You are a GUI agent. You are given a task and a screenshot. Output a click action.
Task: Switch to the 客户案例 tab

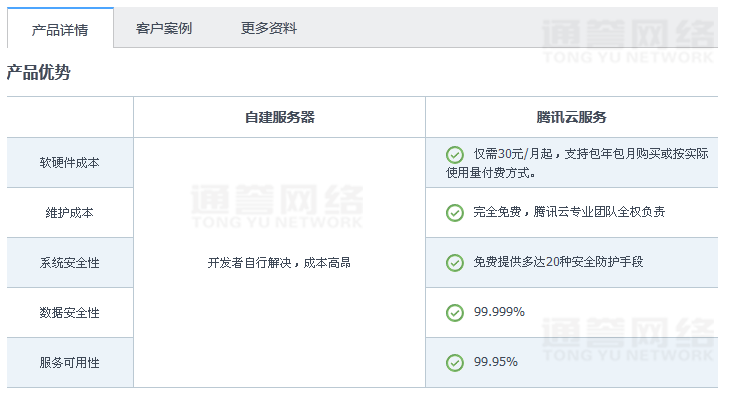164,28
